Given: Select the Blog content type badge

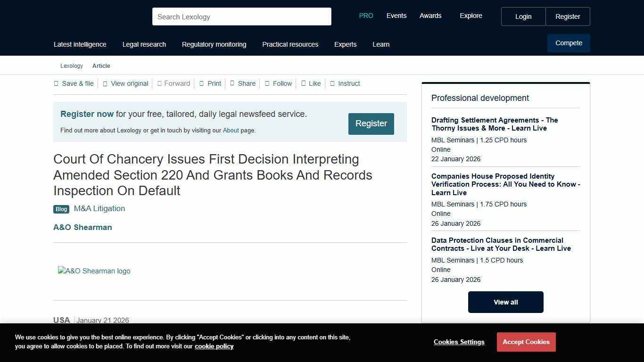Looking at the screenshot, I should (x=61, y=209).
